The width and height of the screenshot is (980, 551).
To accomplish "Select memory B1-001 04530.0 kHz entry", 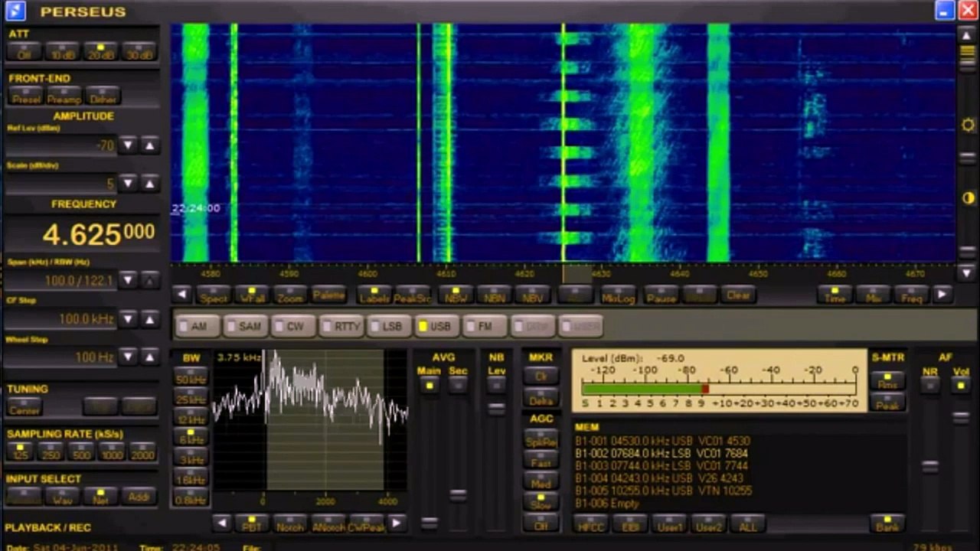I will (x=663, y=441).
